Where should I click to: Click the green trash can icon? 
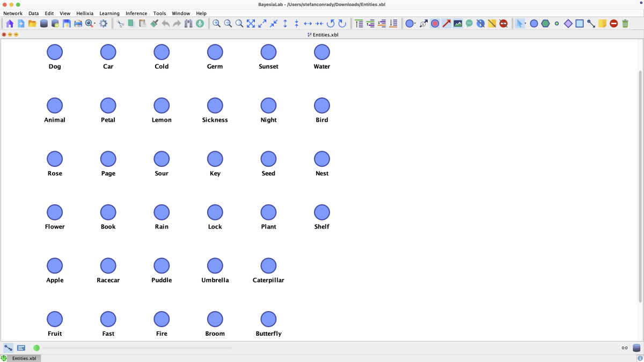625,24
